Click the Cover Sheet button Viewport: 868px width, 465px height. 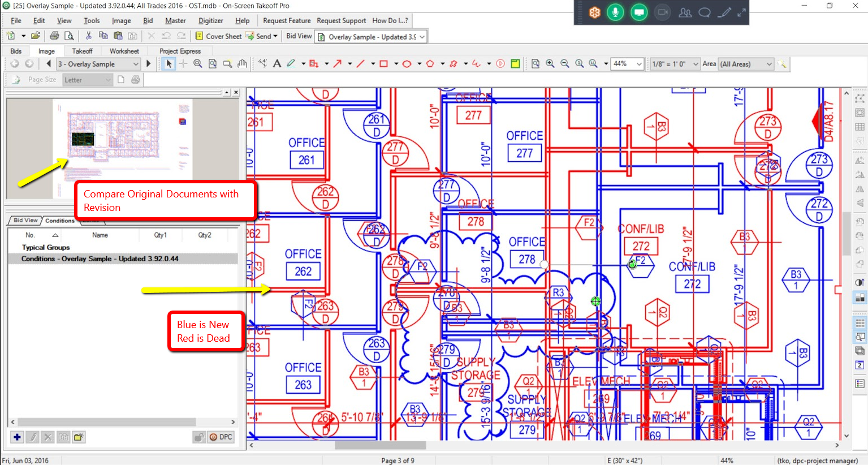click(x=218, y=36)
